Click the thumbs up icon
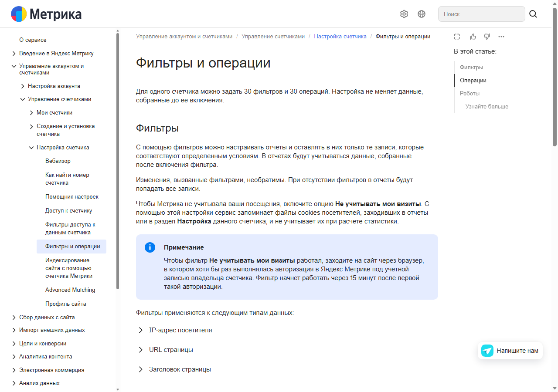The height and width of the screenshot is (392, 558). coord(473,37)
